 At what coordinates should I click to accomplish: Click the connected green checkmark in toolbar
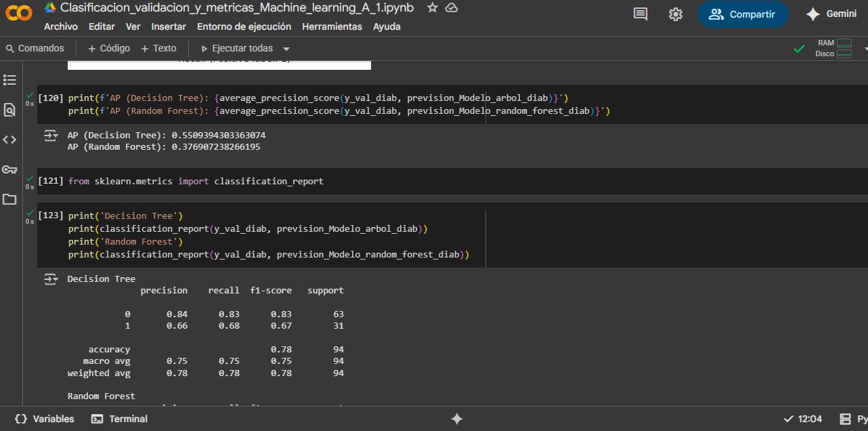[800, 49]
